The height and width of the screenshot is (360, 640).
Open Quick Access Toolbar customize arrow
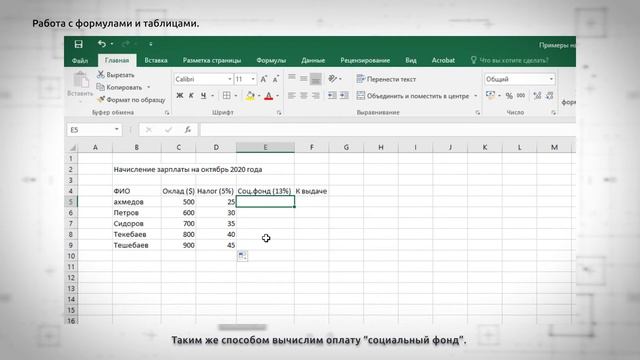click(151, 44)
